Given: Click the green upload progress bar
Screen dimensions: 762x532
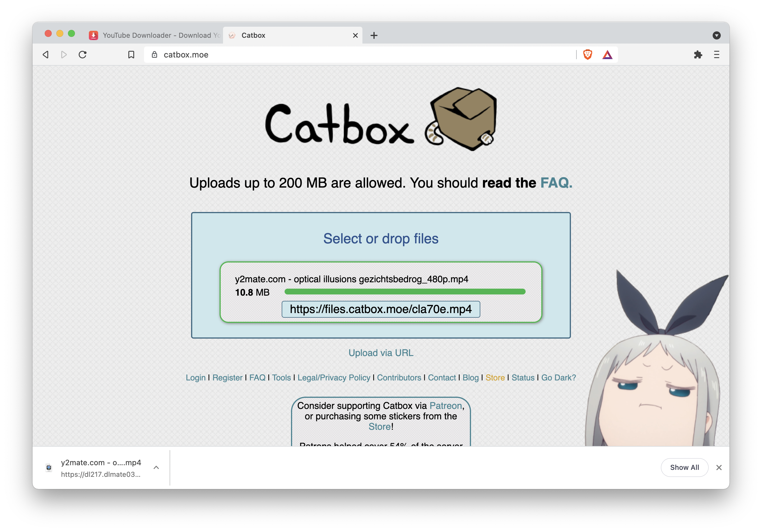Looking at the screenshot, I should 405,292.
